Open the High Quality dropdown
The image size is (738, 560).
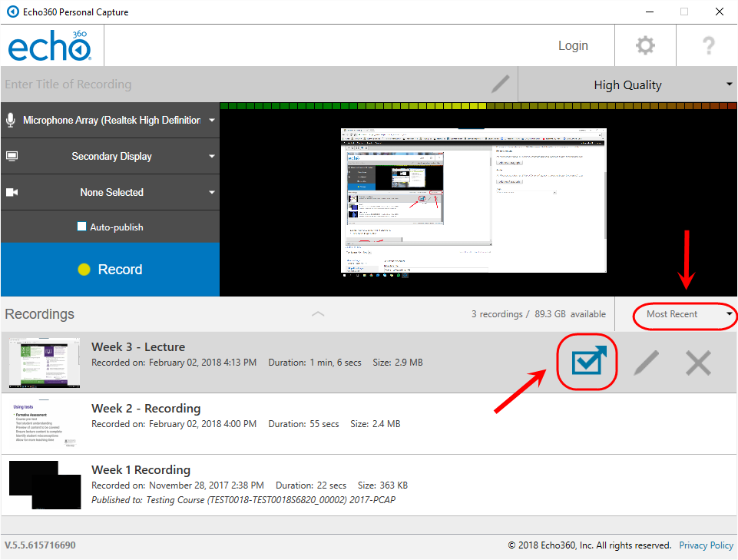click(627, 84)
